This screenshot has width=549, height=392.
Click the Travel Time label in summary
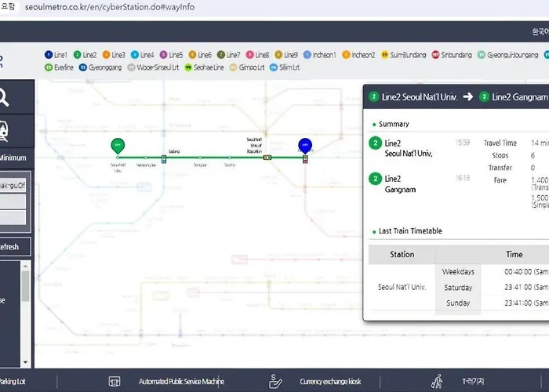[x=500, y=143]
